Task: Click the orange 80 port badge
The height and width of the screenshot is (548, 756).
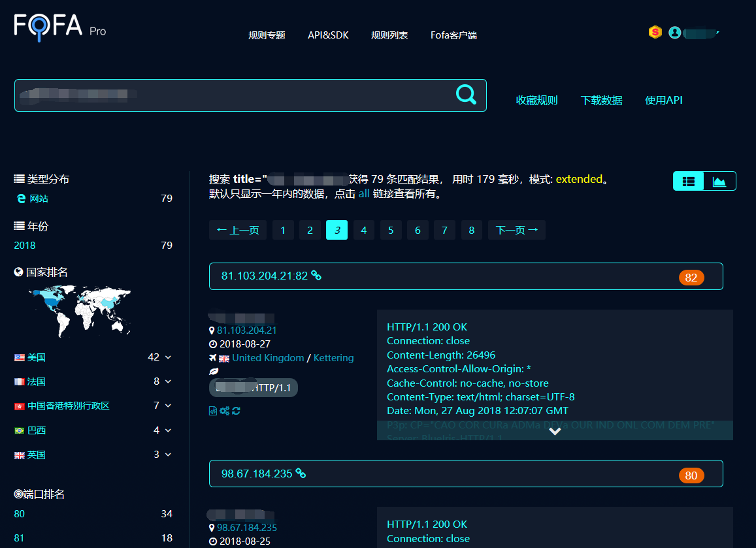Action: (x=691, y=475)
